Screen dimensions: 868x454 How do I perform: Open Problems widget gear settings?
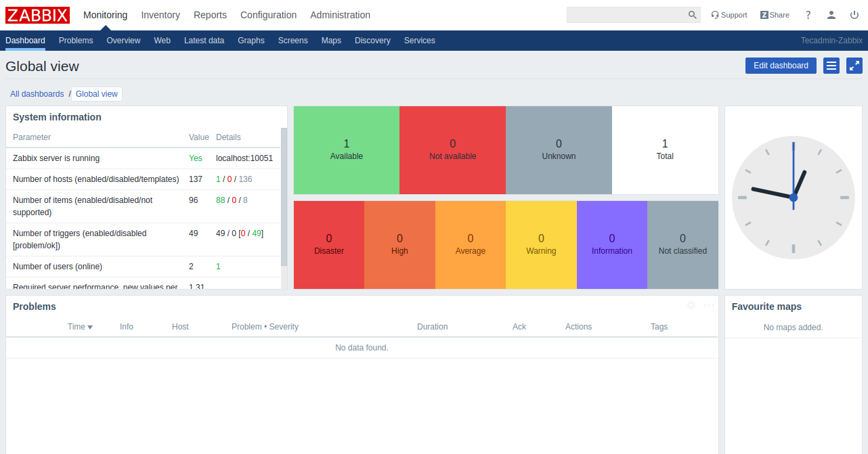coord(691,305)
